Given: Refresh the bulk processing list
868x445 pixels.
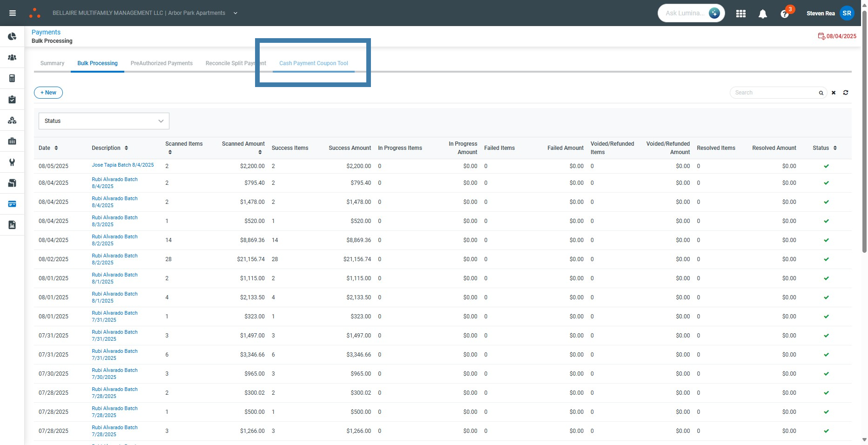Looking at the screenshot, I should (x=846, y=93).
